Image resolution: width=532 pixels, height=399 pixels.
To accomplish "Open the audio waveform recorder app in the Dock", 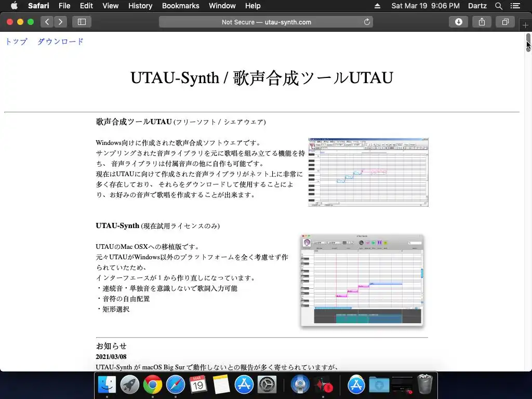I will [x=323, y=384].
